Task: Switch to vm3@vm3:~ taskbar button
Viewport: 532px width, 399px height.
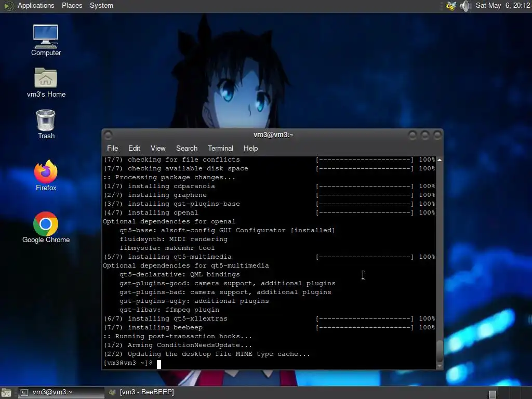Action: click(61, 392)
